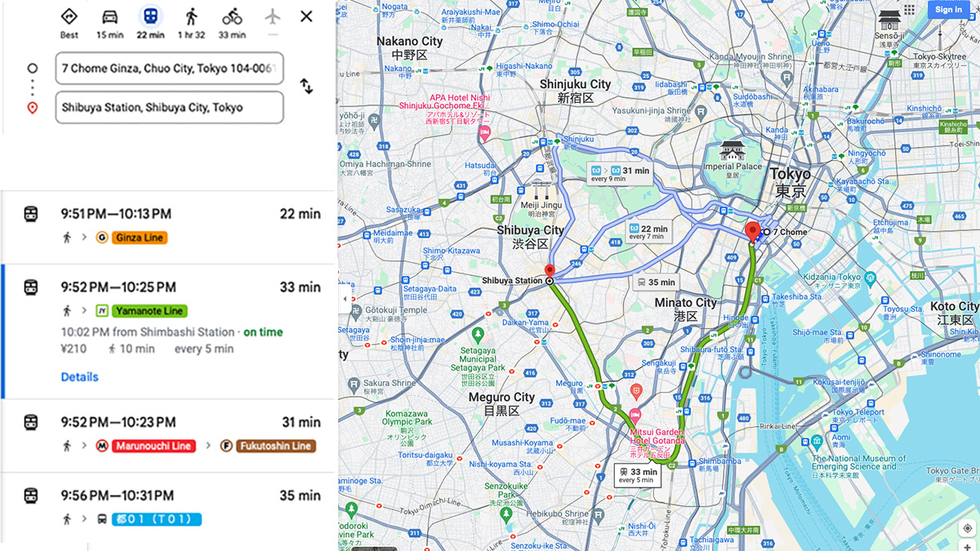Click the Nakano City map label
This screenshot has width=980, height=551.
click(x=409, y=47)
